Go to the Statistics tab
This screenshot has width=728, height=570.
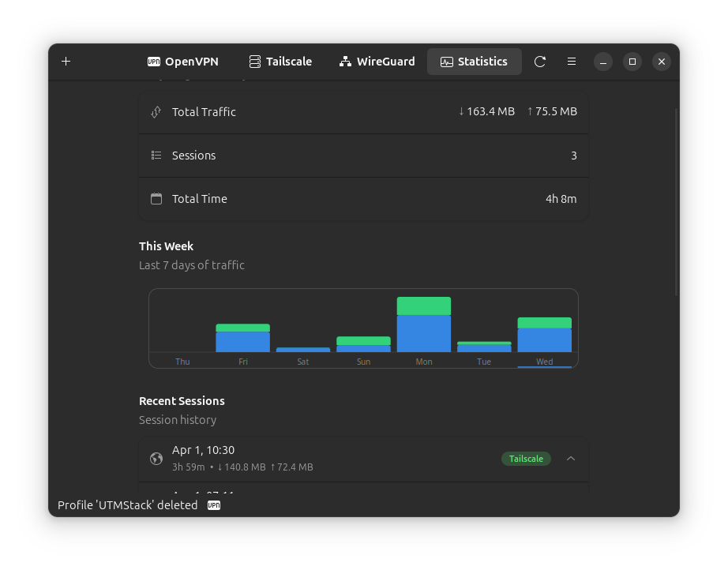474,62
